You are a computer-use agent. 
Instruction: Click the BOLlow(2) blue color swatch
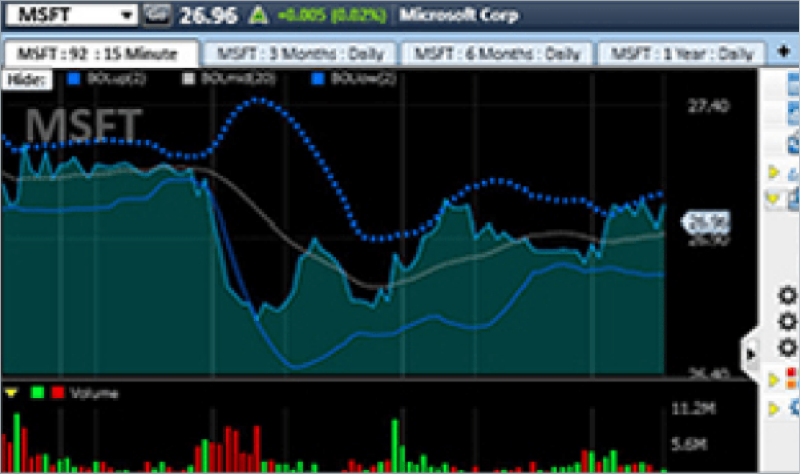tap(317, 79)
